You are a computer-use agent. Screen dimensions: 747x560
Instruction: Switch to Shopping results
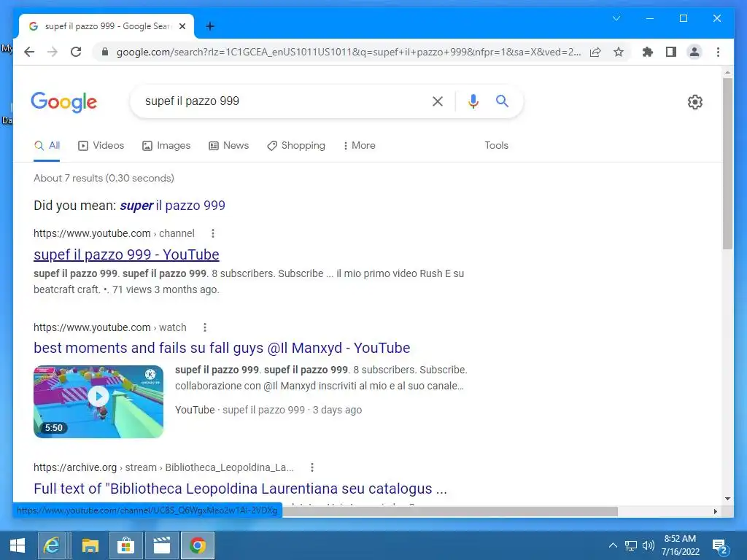[x=296, y=145]
